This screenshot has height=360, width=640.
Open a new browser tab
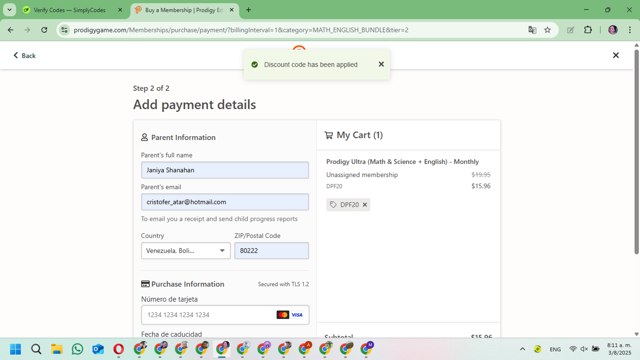point(248,10)
